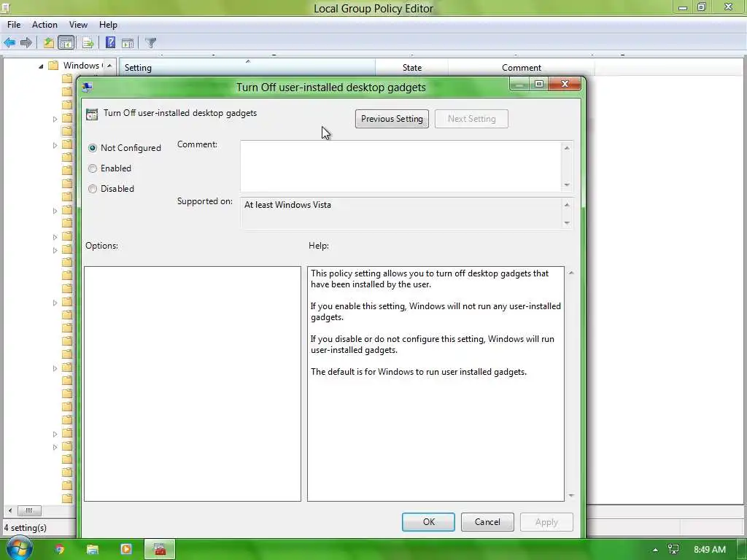747x560 pixels.
Task: Click the Help pane scroll down arrow
Action: coord(571,496)
